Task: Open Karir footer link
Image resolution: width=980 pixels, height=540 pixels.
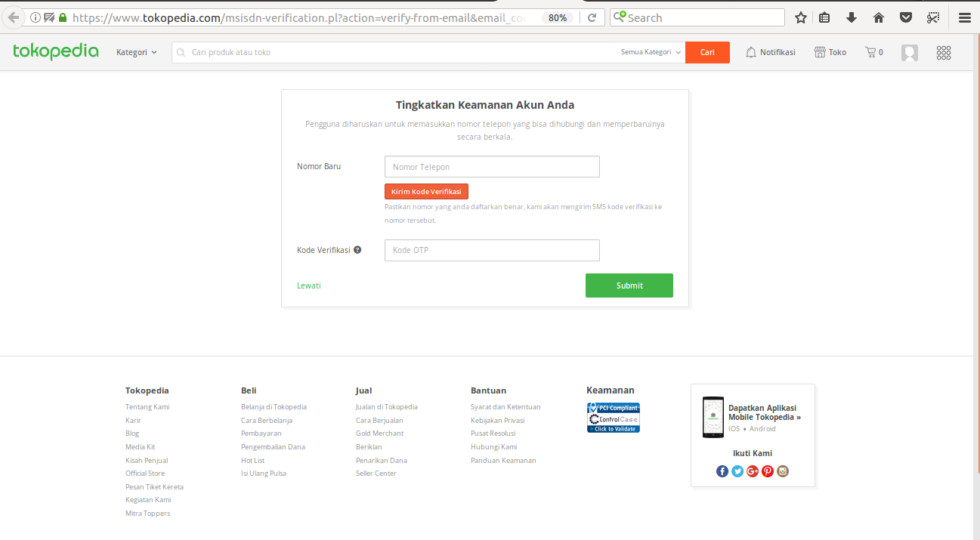Action: coord(133,420)
